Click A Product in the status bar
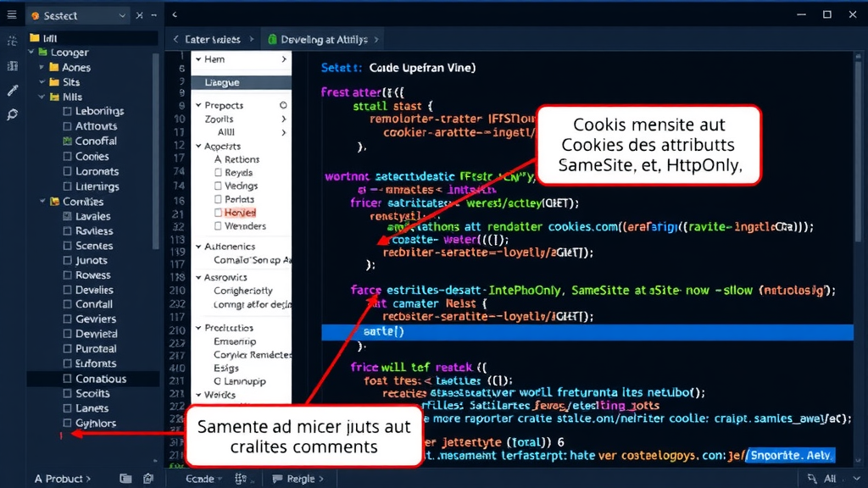 59,479
